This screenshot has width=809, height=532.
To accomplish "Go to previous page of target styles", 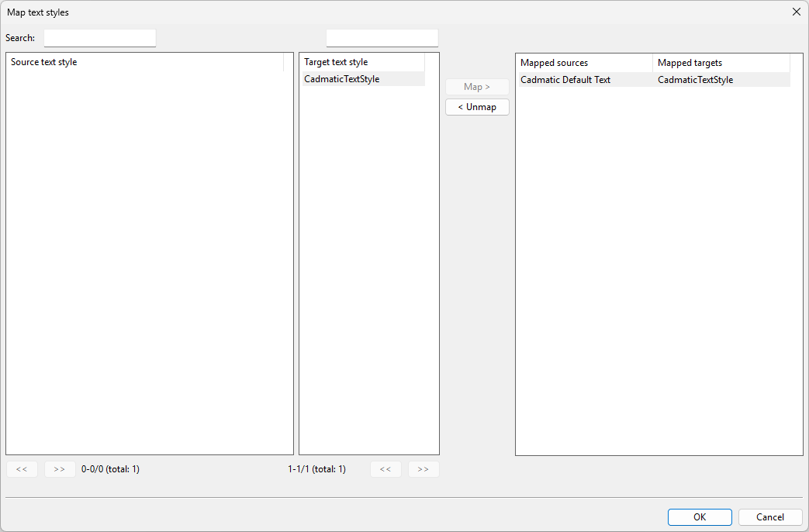I will point(385,469).
